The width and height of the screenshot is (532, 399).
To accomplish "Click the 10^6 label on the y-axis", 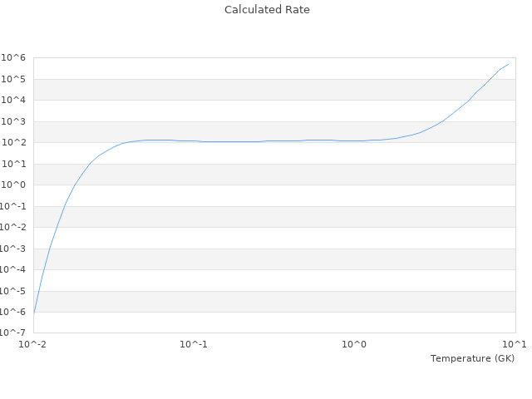I will pyautogui.click(x=14, y=58).
